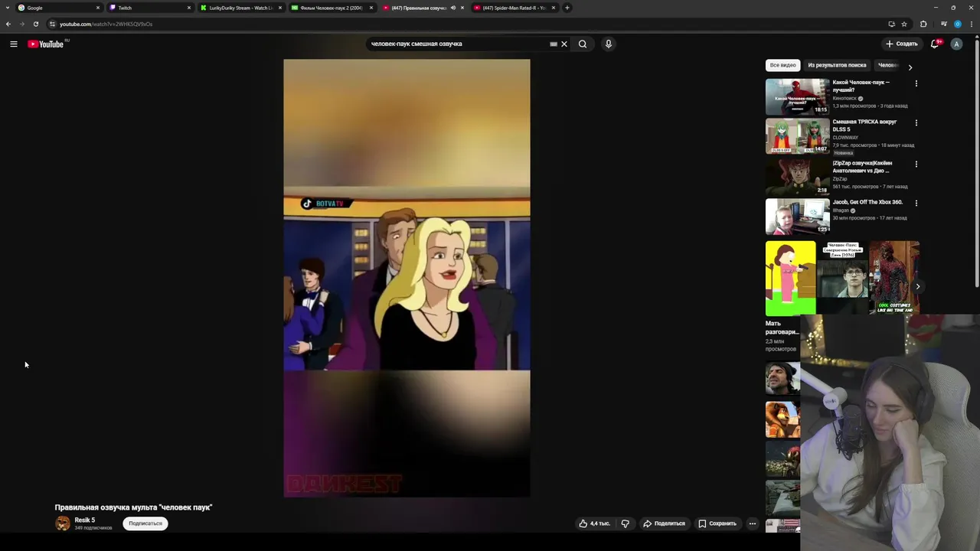Clear the search query with X
The width and height of the screenshot is (980, 551).
pyautogui.click(x=564, y=44)
